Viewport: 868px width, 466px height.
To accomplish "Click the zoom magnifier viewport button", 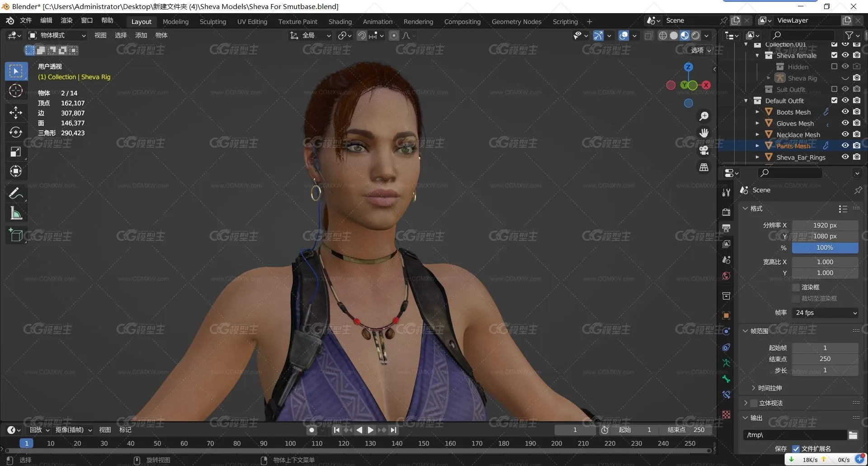I will pyautogui.click(x=704, y=116).
